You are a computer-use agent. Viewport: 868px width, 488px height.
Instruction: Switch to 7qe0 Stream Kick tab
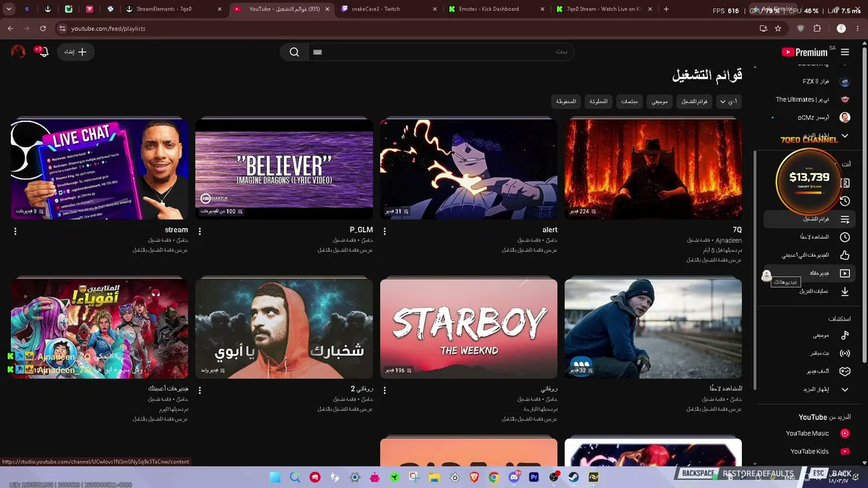pyautogui.click(x=602, y=9)
